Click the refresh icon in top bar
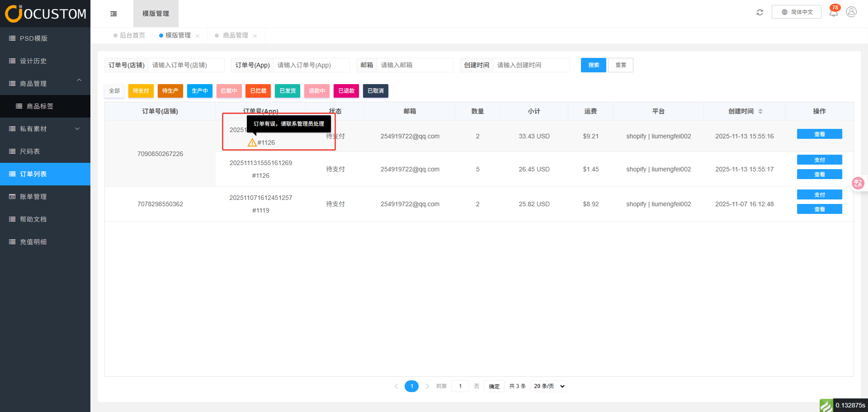The height and width of the screenshot is (412, 868). [x=759, y=12]
